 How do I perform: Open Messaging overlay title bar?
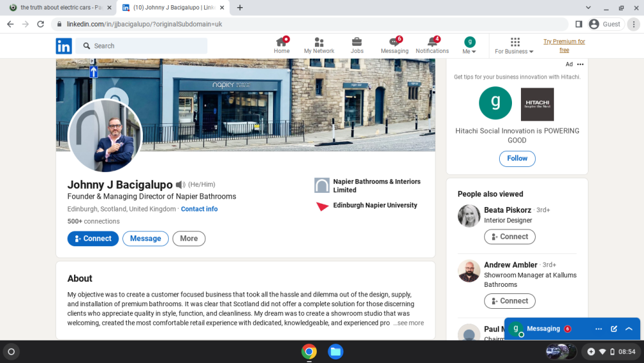click(x=572, y=329)
